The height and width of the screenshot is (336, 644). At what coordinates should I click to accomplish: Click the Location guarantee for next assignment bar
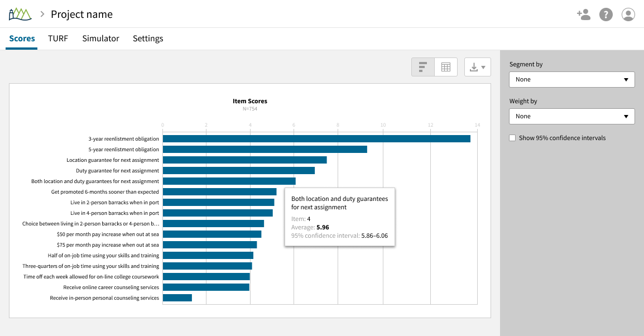(x=245, y=160)
